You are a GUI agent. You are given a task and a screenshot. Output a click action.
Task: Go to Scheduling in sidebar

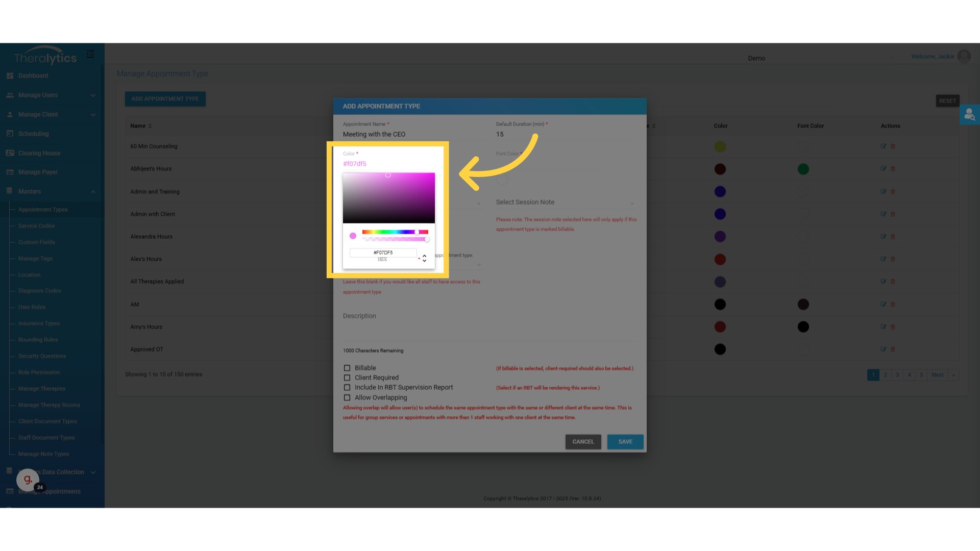point(33,134)
